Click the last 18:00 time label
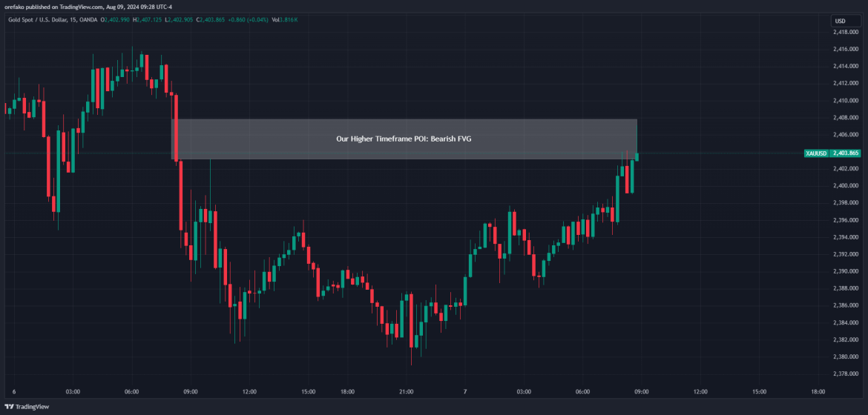The image size is (868, 415). (818, 391)
